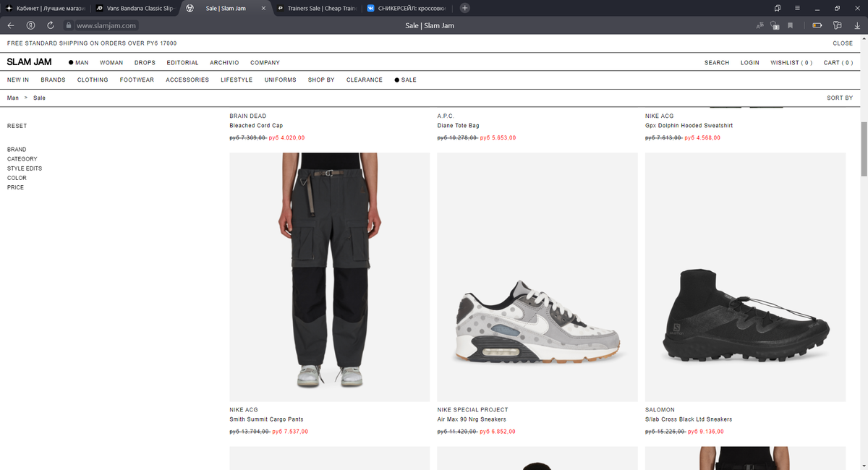
Task: Open Salomon S/lab Cross sneaker image
Action: (745, 277)
